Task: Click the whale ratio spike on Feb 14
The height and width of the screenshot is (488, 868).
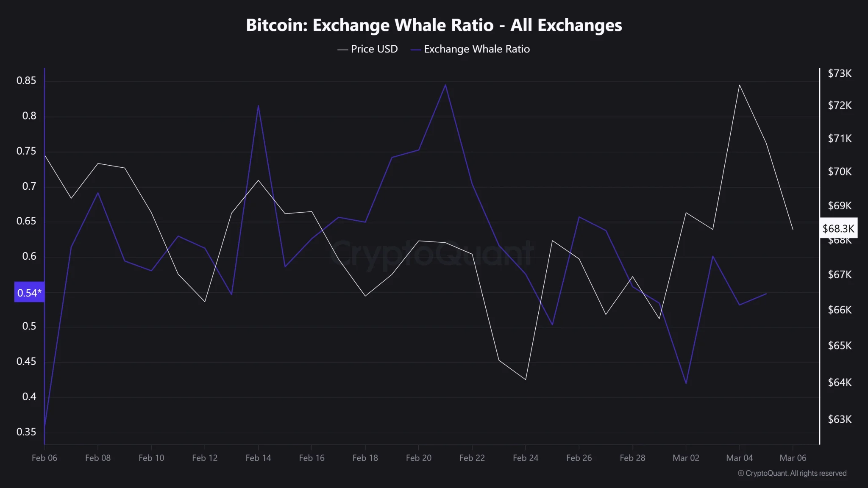Action: pos(258,105)
